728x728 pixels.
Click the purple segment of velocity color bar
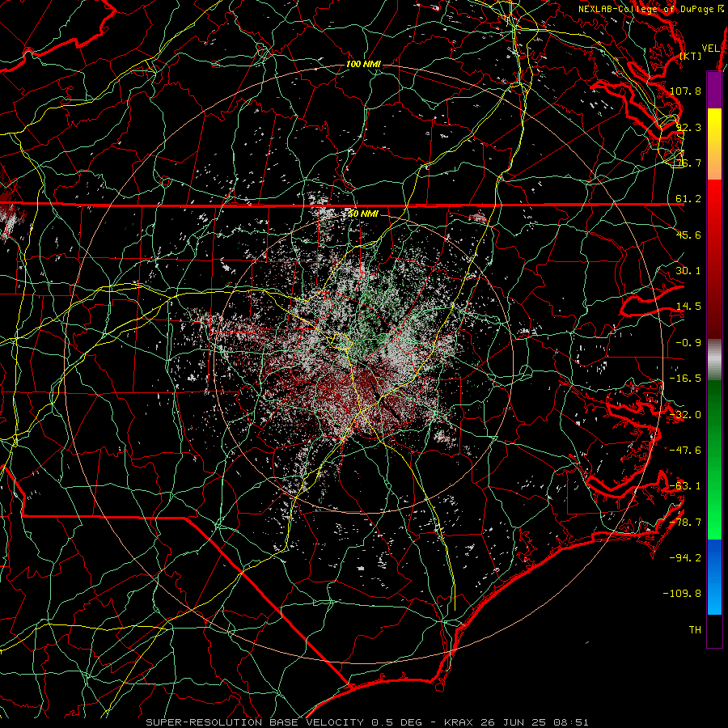click(x=714, y=91)
